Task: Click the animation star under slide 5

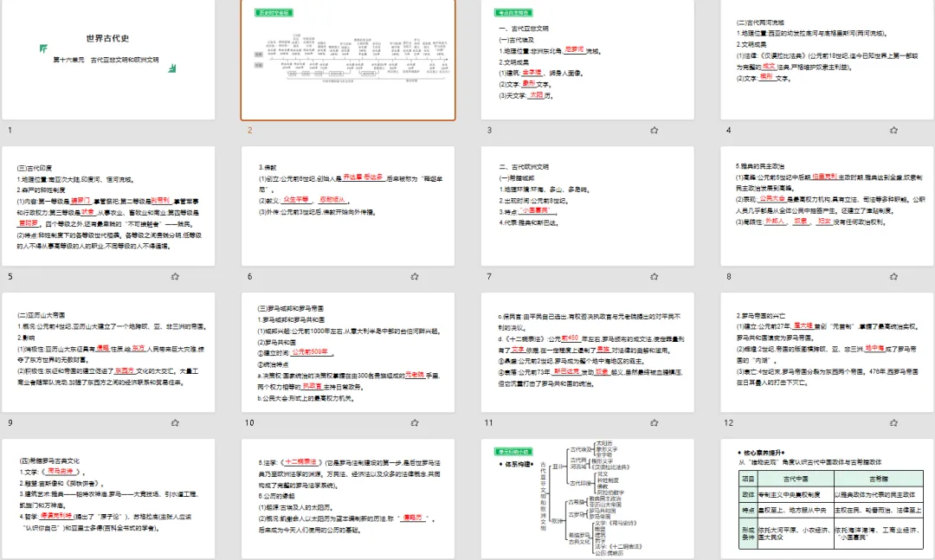Action: tap(175, 276)
